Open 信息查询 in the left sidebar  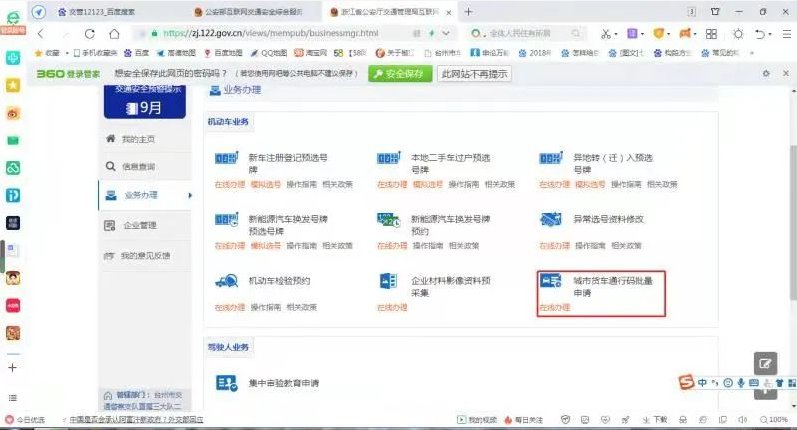coord(137,166)
